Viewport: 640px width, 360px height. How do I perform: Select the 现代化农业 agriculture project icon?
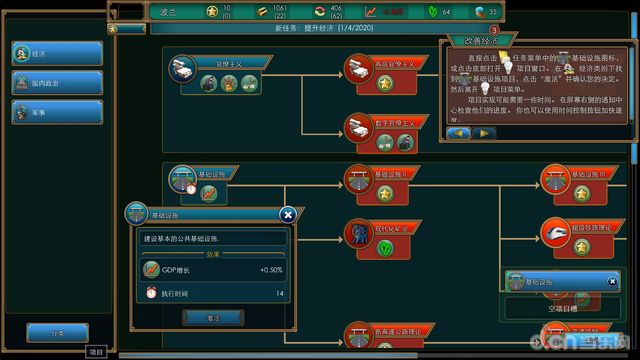click(358, 233)
